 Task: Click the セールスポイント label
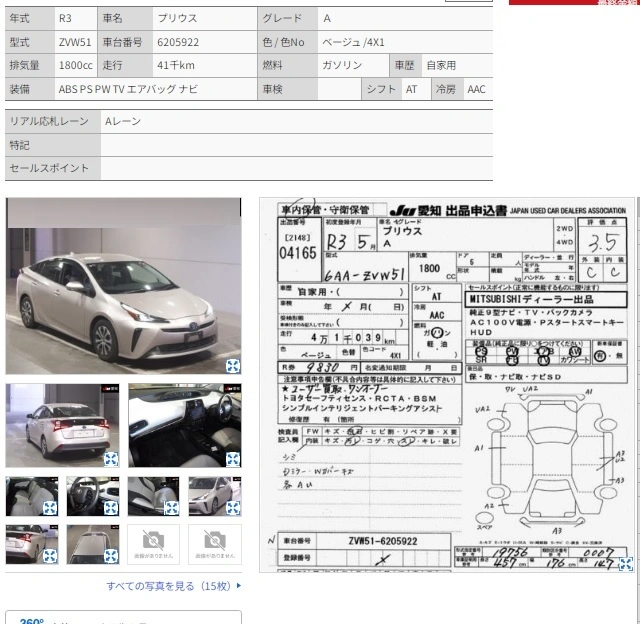pos(49,168)
